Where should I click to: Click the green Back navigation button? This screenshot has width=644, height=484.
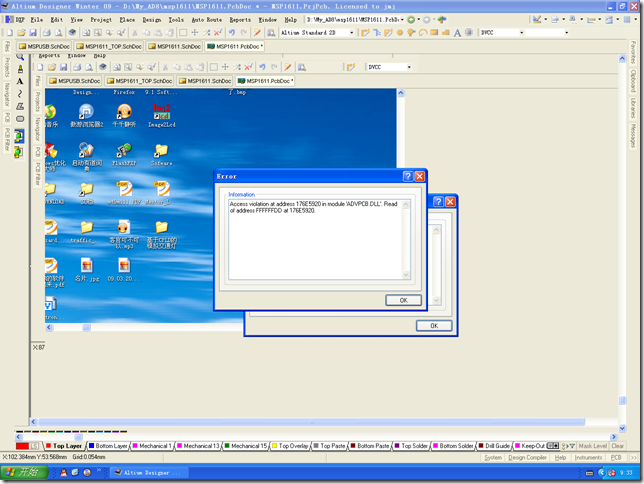click(x=411, y=19)
